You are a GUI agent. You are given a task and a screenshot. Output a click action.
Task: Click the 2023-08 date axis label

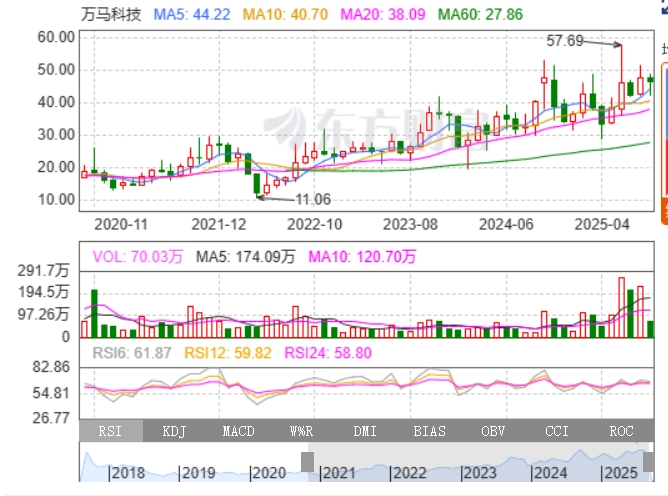tap(410, 224)
